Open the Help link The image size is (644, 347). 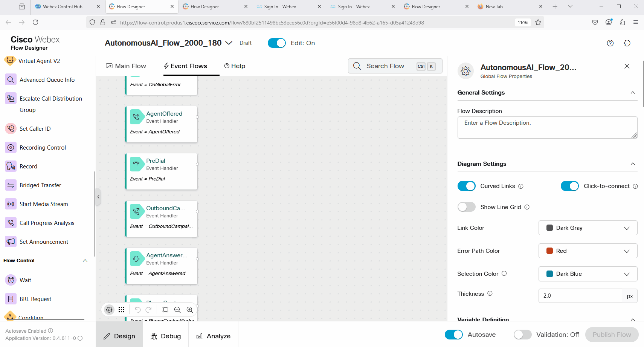tap(235, 66)
